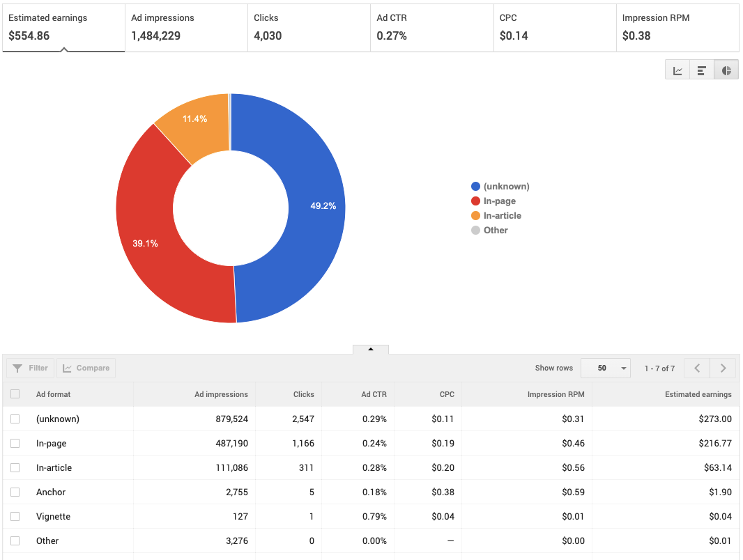Check the In-article row checkbox
The width and height of the screenshot is (743, 560).
[15, 467]
